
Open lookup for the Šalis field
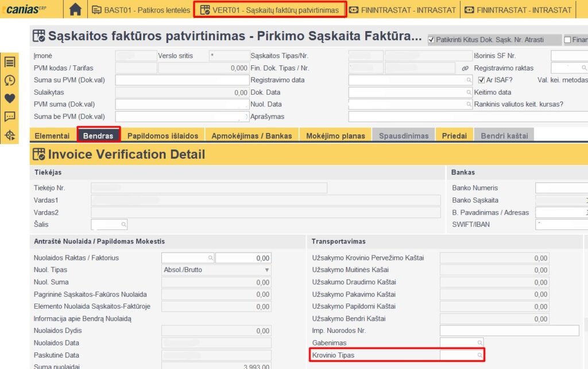point(123,224)
